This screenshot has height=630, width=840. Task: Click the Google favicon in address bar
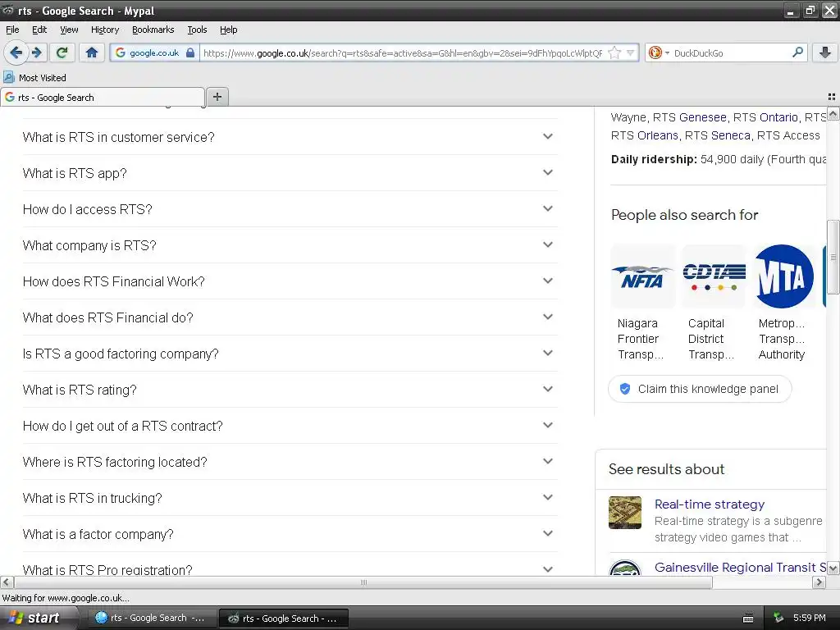(x=121, y=52)
